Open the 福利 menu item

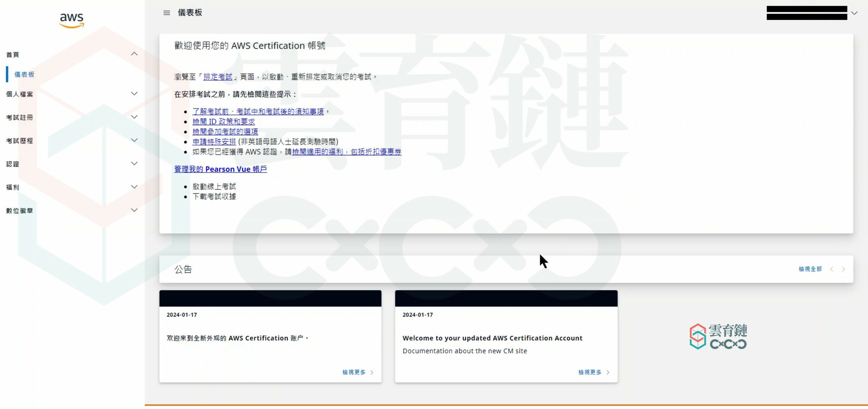click(x=13, y=187)
